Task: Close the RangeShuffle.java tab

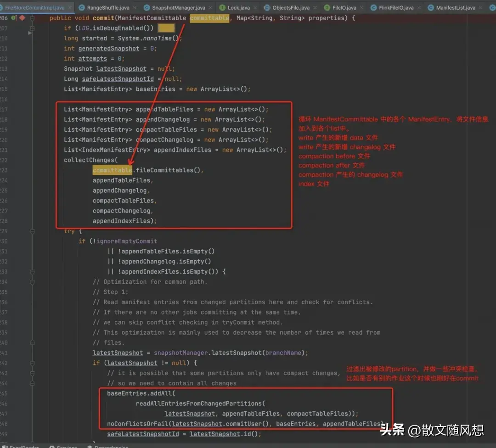Action: [x=135, y=8]
